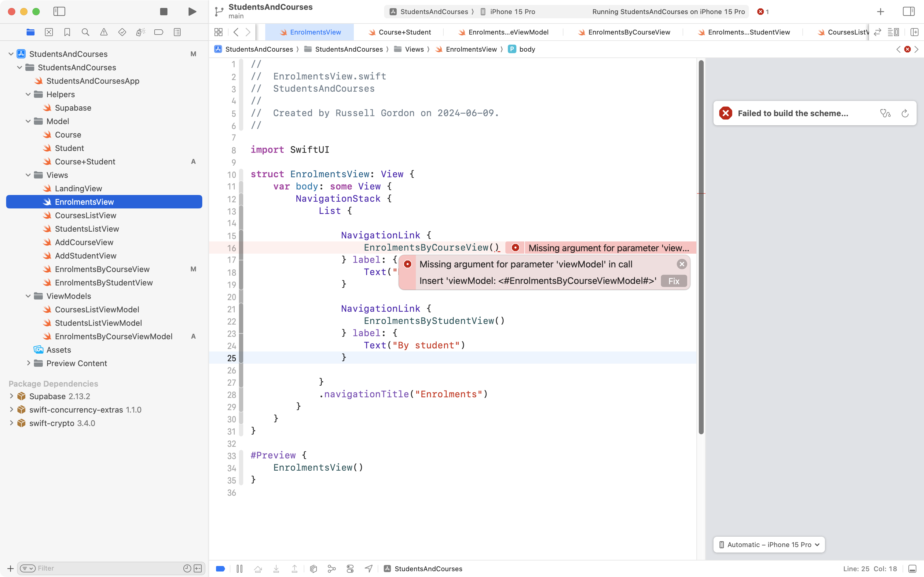Open the Issue navigator warning icon
The width and height of the screenshot is (924, 577).
tap(104, 32)
